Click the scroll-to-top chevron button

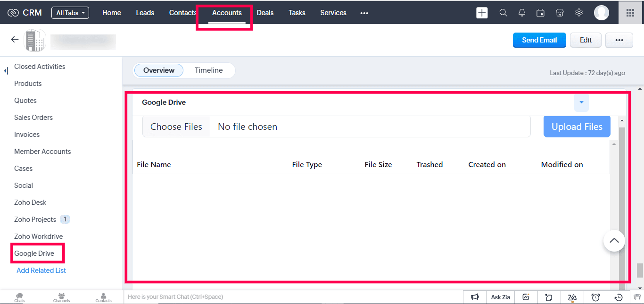pos(614,241)
